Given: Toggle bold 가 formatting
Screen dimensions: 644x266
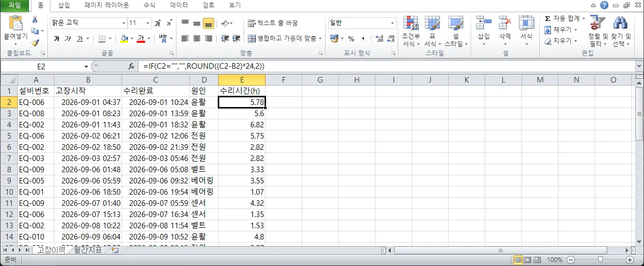Looking at the screenshot, I should 56,39.
